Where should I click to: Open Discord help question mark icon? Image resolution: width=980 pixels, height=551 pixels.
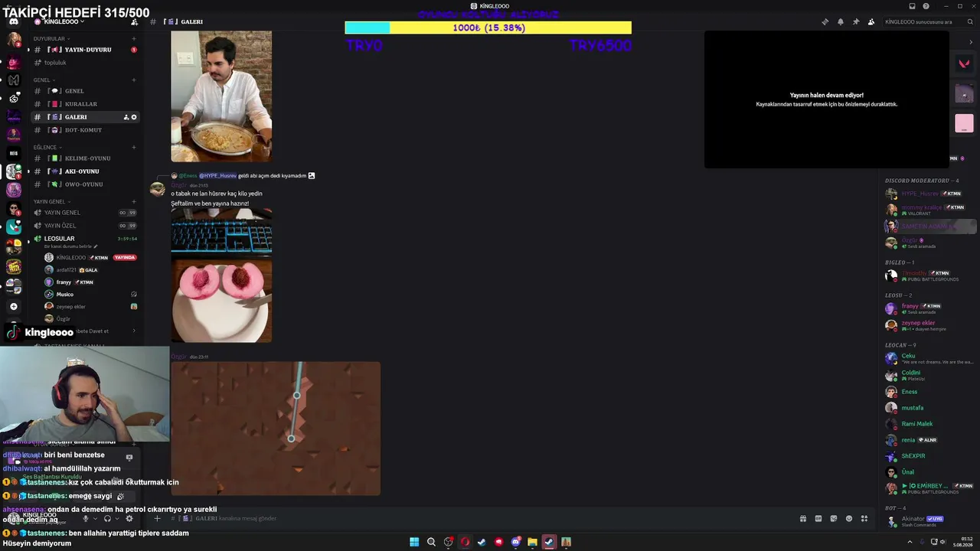(x=926, y=6)
